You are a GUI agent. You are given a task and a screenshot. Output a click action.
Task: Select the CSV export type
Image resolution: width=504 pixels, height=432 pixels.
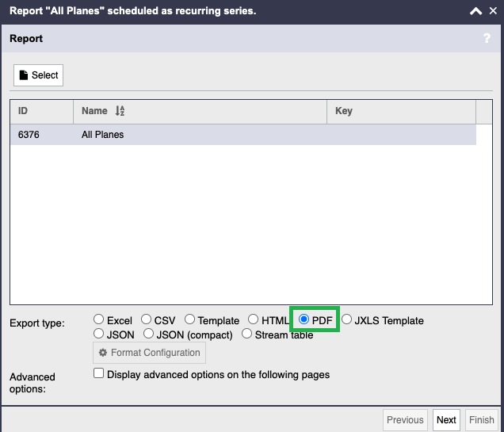tap(147, 319)
